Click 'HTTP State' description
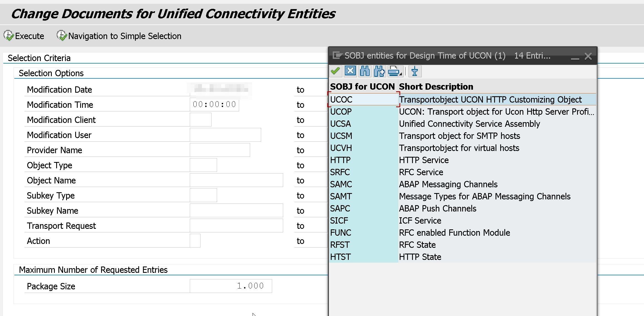Screen dimensions: 644x316 click(x=420, y=257)
